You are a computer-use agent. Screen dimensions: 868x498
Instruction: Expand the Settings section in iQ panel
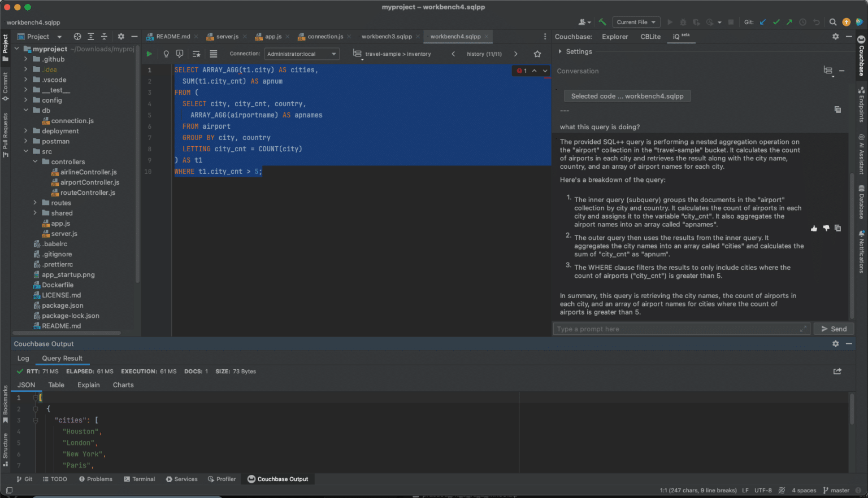(575, 51)
